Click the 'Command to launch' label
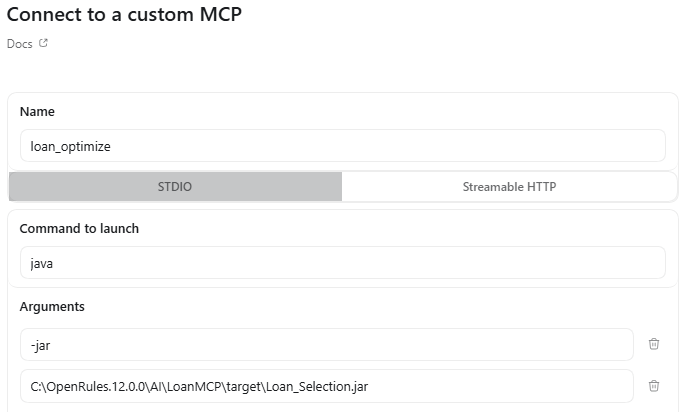 pos(79,229)
